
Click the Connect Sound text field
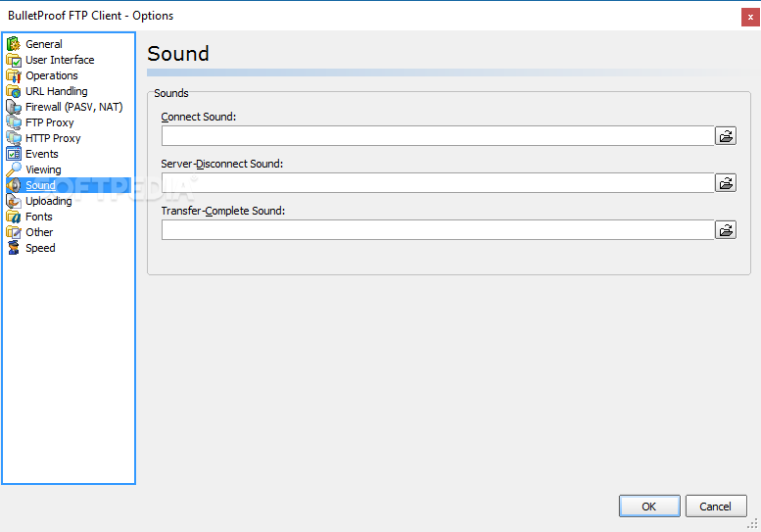[438, 136]
